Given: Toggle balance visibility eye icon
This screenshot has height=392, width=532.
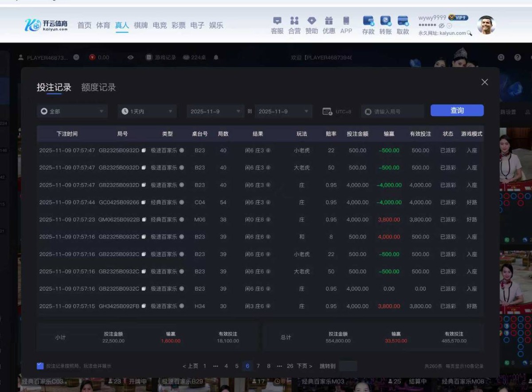Looking at the screenshot, I should [x=130, y=58].
